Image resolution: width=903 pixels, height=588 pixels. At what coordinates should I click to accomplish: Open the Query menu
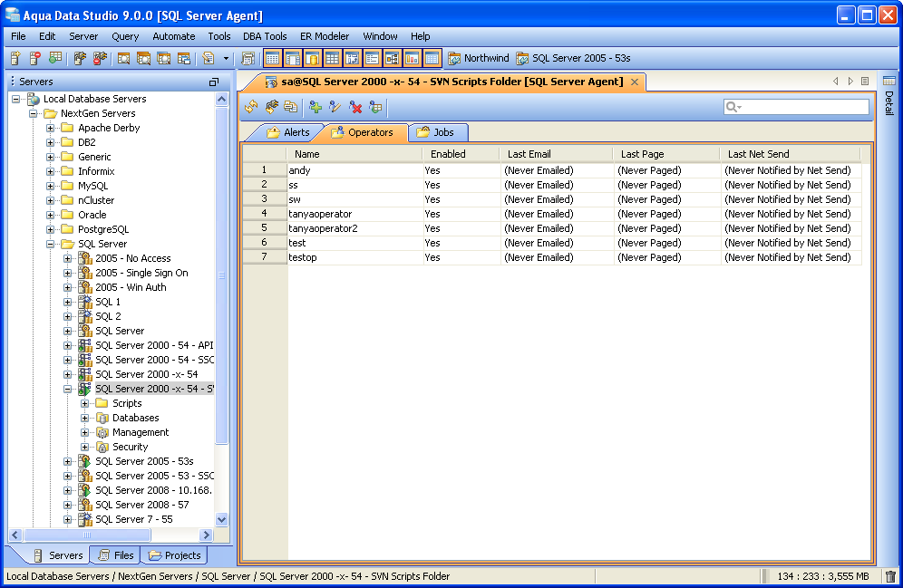(x=125, y=36)
